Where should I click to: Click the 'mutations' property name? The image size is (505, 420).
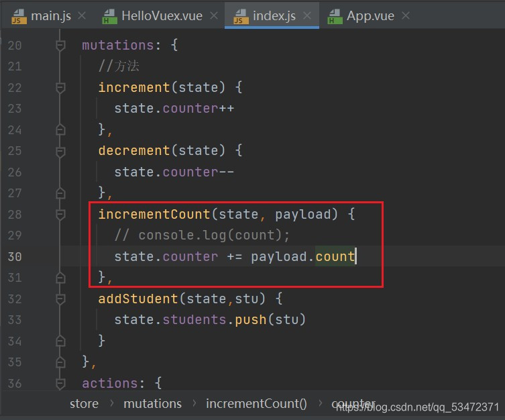(118, 45)
